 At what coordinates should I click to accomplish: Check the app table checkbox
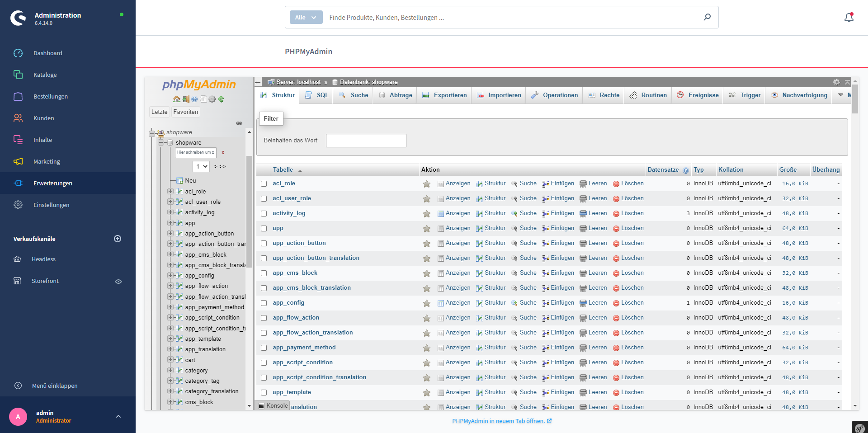(x=264, y=228)
